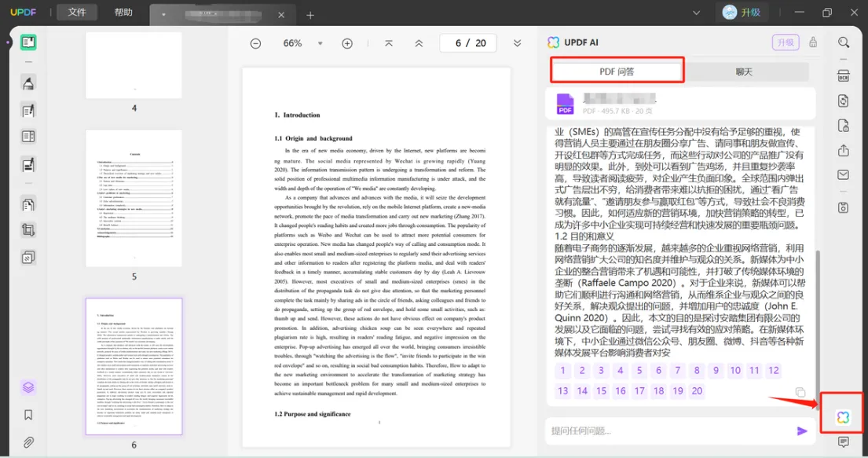Jump to page reference 17 in answer
The width and height of the screenshot is (868, 458).
(x=639, y=391)
